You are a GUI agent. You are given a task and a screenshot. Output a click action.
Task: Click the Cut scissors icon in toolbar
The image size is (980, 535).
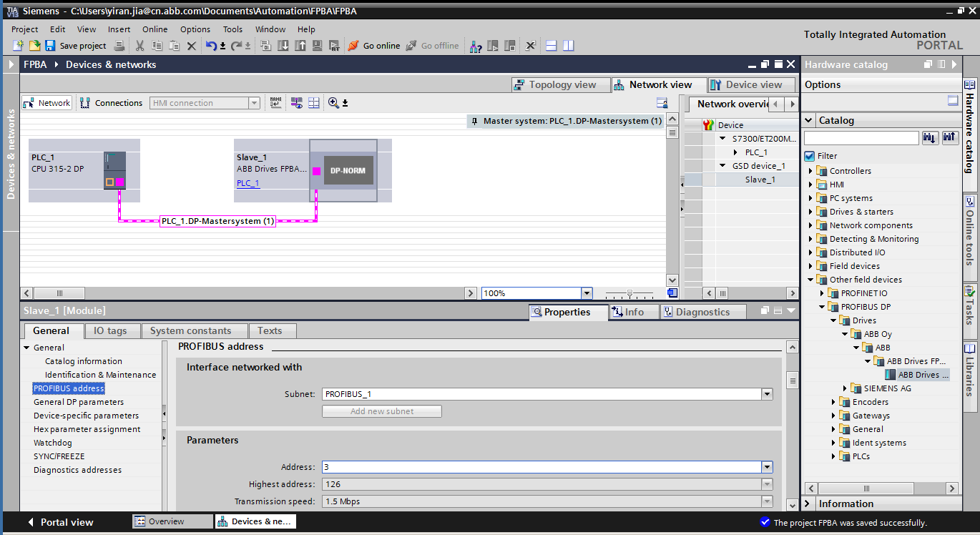pos(140,46)
